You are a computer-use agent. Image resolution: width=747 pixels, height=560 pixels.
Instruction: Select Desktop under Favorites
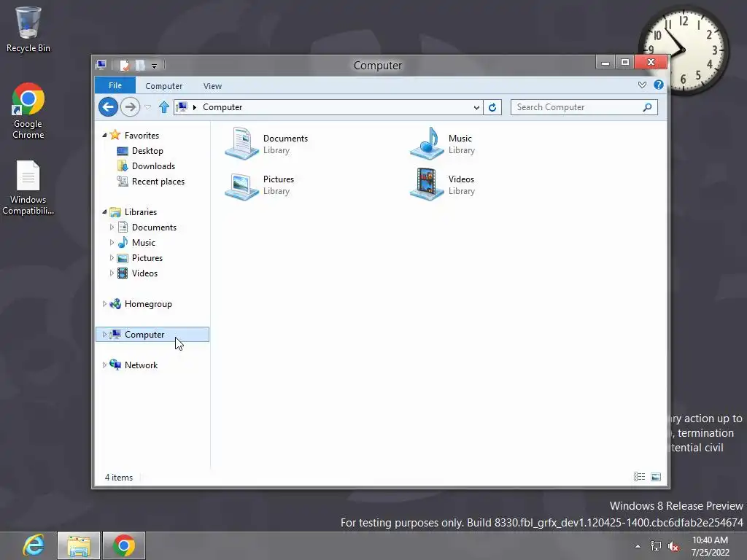pos(147,150)
